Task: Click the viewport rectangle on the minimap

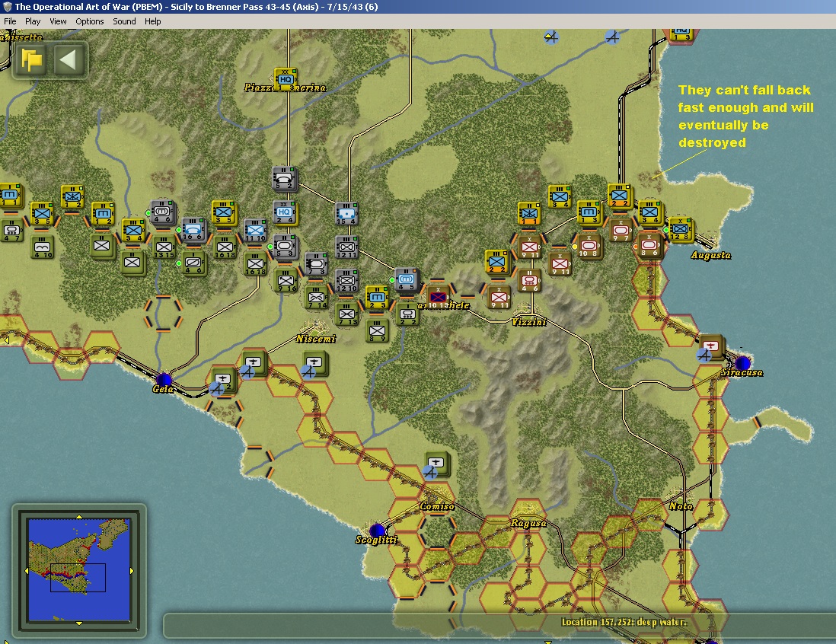Action: click(x=78, y=577)
